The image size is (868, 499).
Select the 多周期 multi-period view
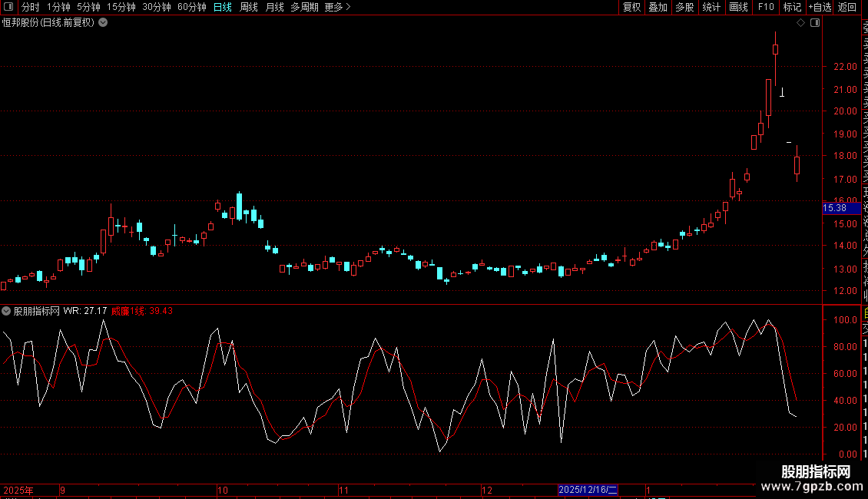tap(304, 7)
